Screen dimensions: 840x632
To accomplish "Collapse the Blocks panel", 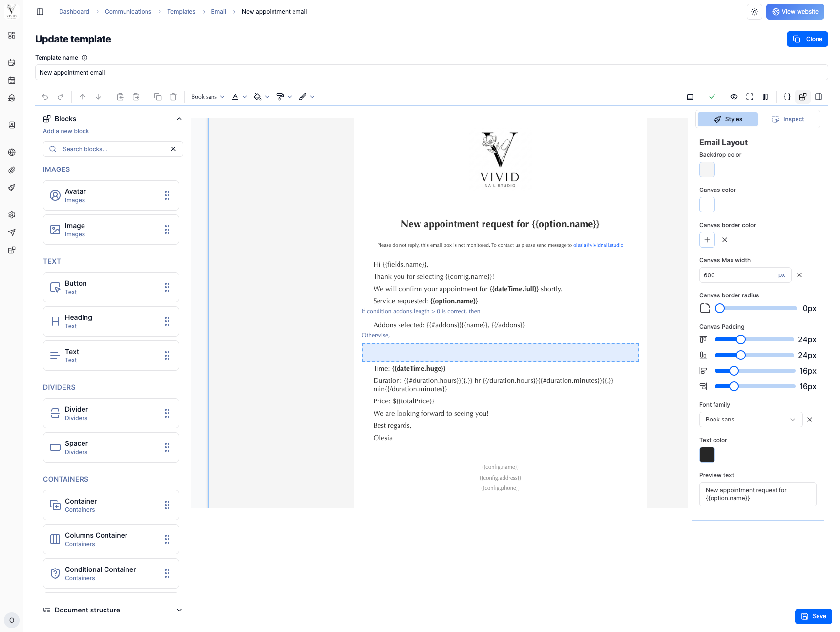I will pyautogui.click(x=179, y=118).
